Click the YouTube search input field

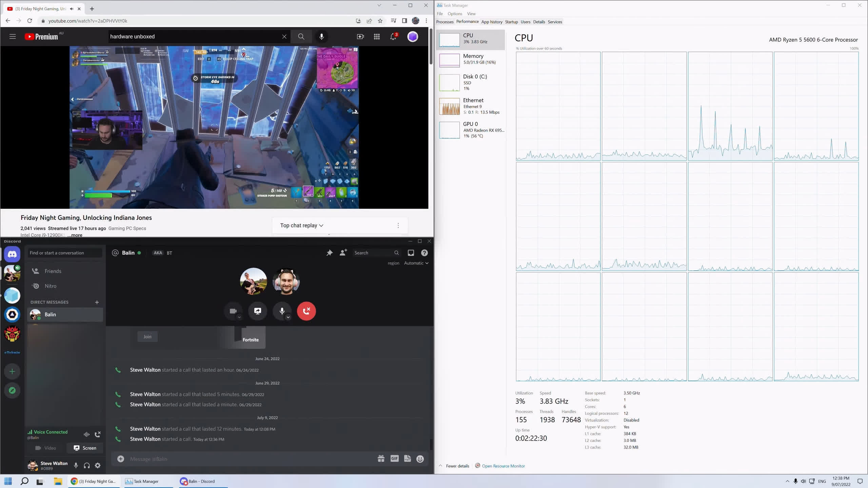(195, 37)
